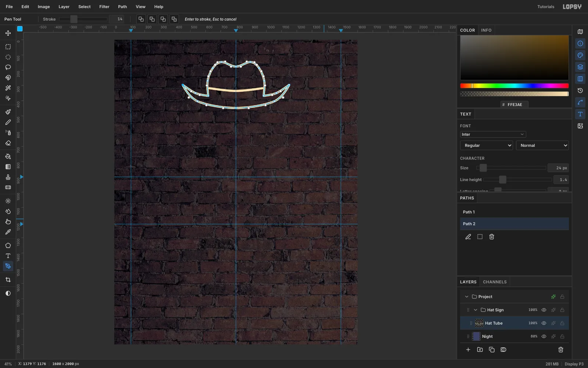Open the History panel icon

point(580,91)
